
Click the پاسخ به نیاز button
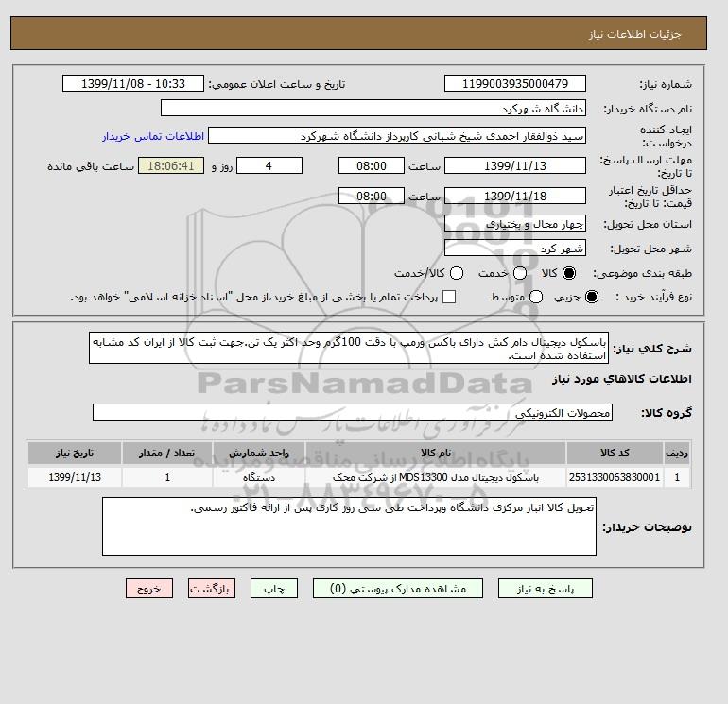pyautogui.click(x=546, y=589)
